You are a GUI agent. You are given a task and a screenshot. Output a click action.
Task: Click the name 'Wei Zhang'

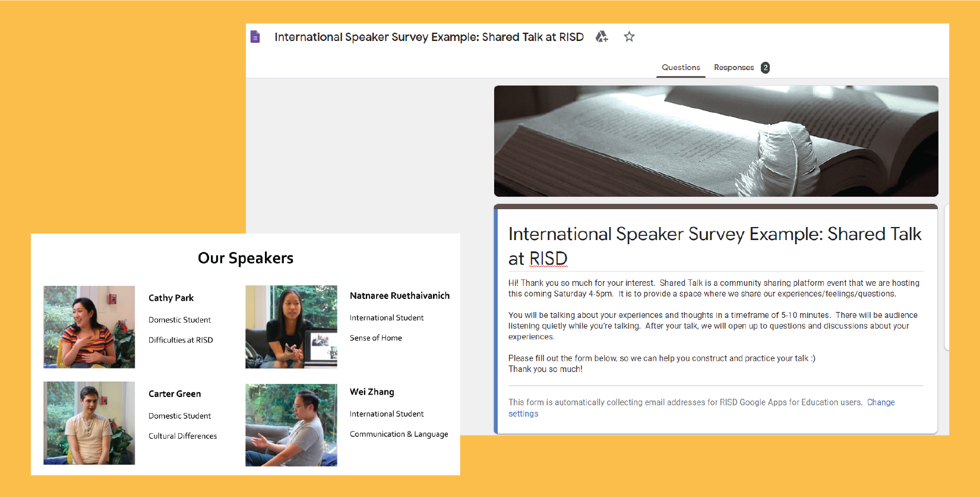[x=372, y=392]
